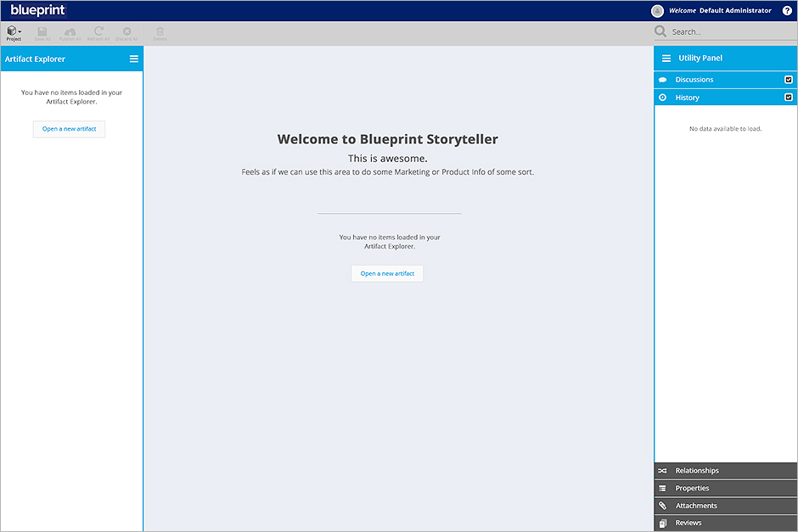Viewport: 798px width, 532px height.
Task: Click the Relationships shuffle icon
Action: pyautogui.click(x=662, y=471)
